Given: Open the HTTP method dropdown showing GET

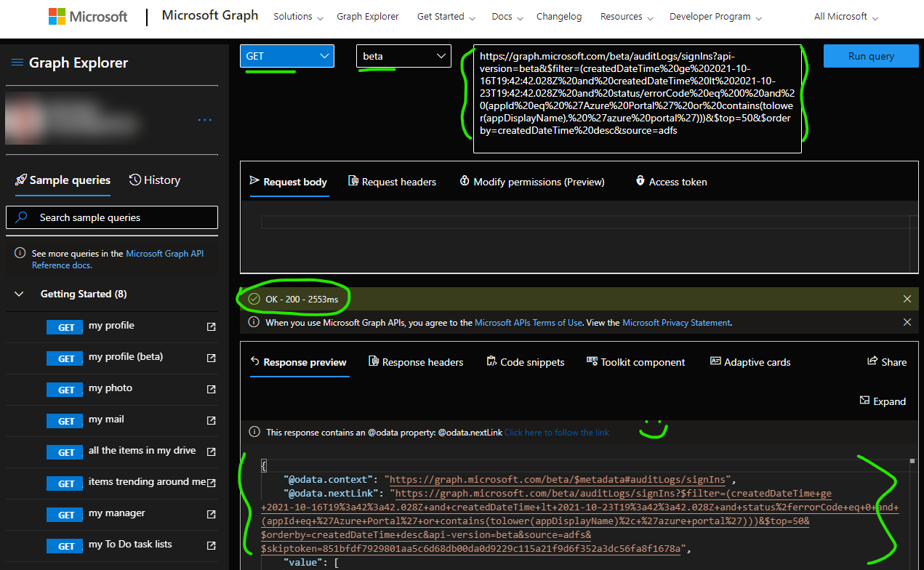Looking at the screenshot, I should pos(286,55).
